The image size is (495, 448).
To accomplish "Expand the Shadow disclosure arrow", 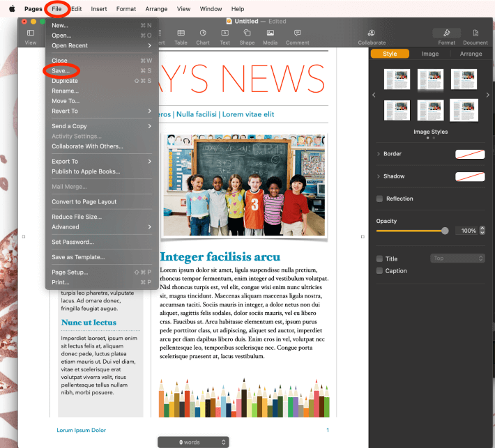I will pyautogui.click(x=379, y=176).
